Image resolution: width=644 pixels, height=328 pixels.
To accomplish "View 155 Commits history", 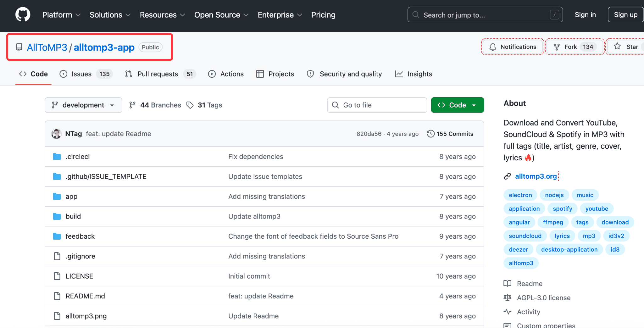I will tap(450, 134).
